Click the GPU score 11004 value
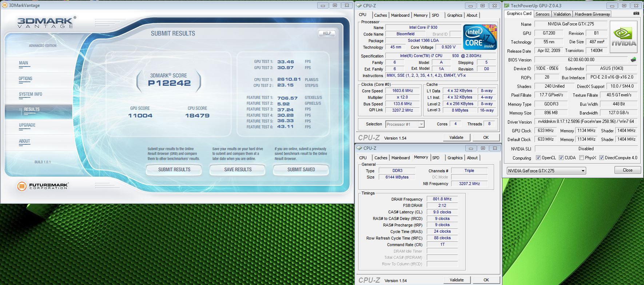The width and height of the screenshot is (644, 285). [x=140, y=116]
